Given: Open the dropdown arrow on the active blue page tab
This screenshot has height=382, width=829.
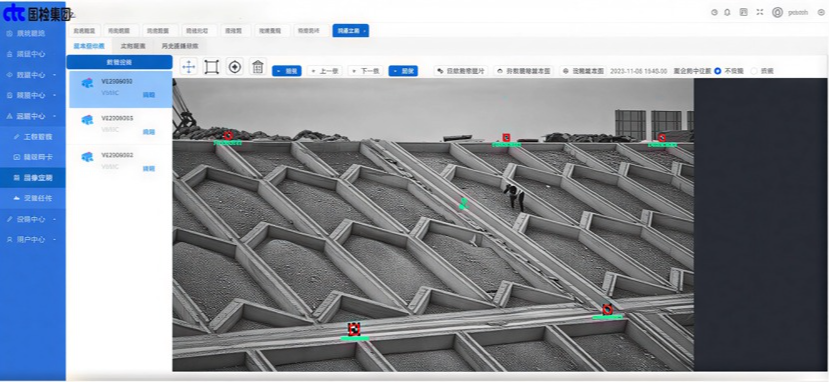Looking at the screenshot, I should (364, 31).
